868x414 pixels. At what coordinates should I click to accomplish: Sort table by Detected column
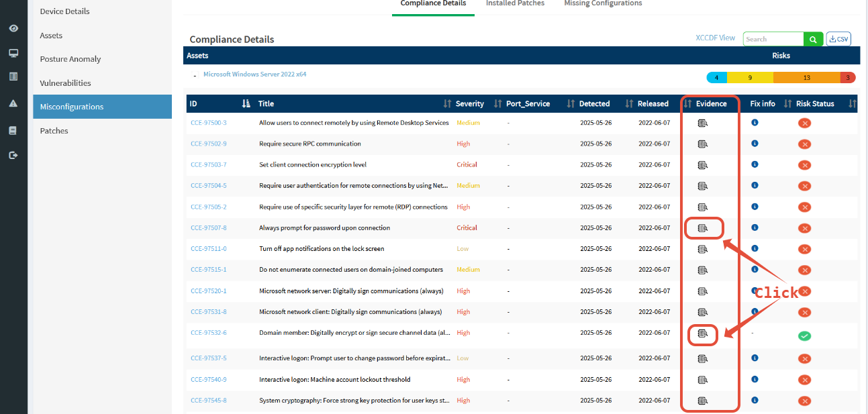tap(629, 104)
